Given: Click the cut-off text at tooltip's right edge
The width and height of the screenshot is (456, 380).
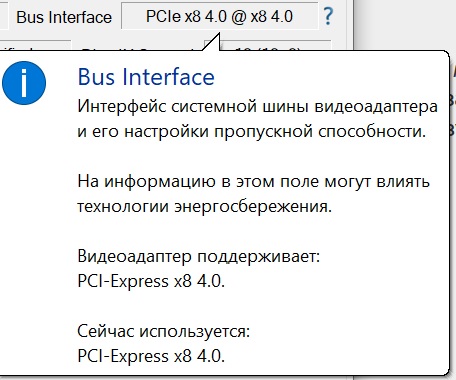Looking at the screenshot, I should click(453, 100).
